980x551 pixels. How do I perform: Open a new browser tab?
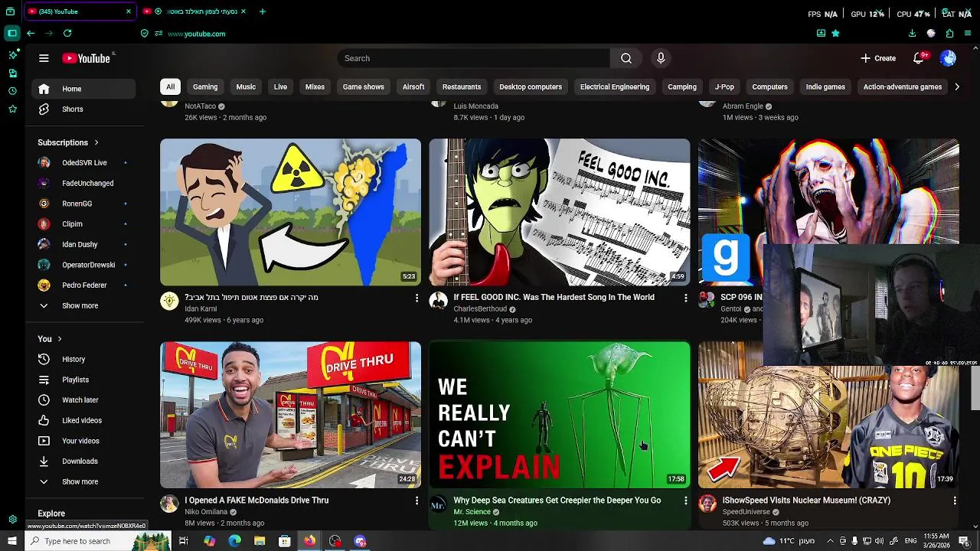point(263,11)
